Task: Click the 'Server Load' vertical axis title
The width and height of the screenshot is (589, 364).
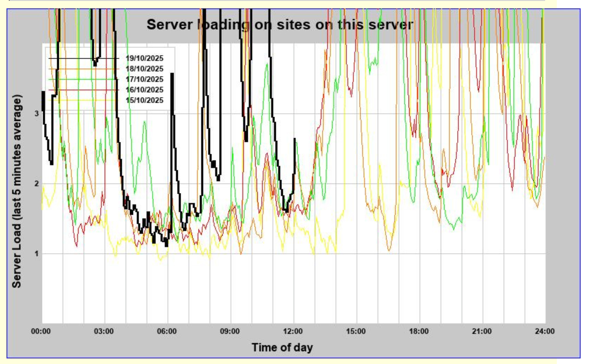Action: pos(17,191)
